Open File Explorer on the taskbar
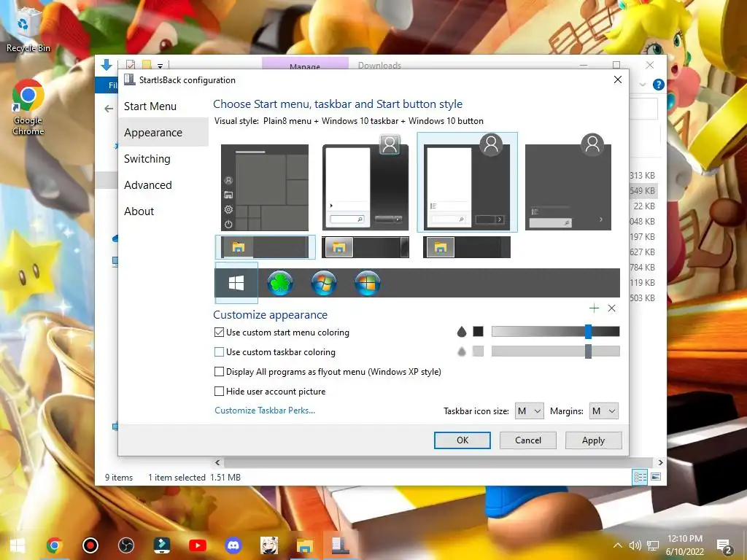This screenshot has height=560, width=747. point(304,545)
